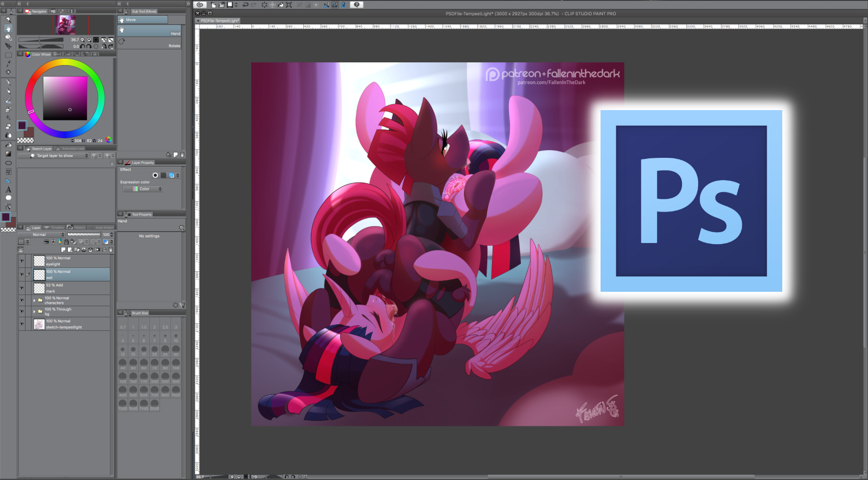868x480 pixels.
Task: Click the Redo arrow icon
Action: [x=253, y=5]
